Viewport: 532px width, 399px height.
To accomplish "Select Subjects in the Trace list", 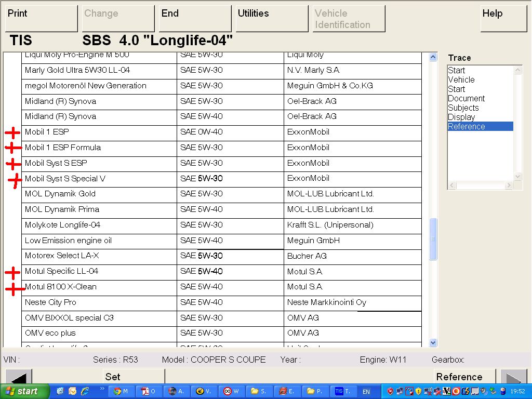I will click(x=463, y=108).
